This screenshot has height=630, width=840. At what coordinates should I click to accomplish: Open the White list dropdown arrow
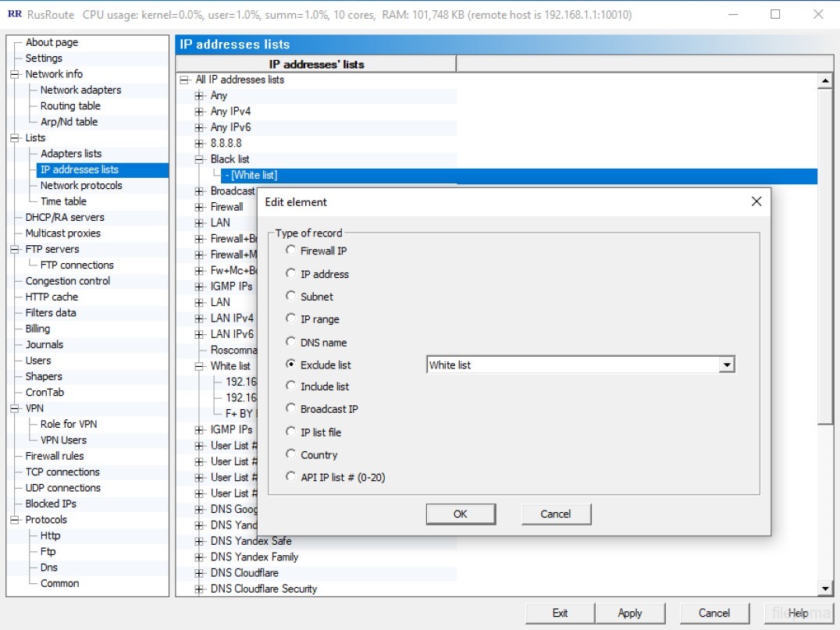727,365
